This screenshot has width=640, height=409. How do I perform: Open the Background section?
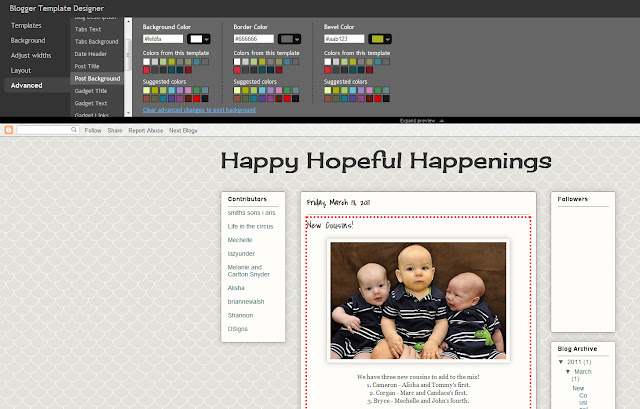[28, 40]
